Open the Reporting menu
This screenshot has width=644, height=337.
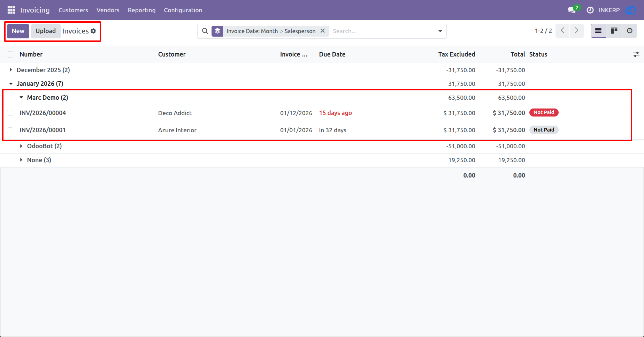141,10
